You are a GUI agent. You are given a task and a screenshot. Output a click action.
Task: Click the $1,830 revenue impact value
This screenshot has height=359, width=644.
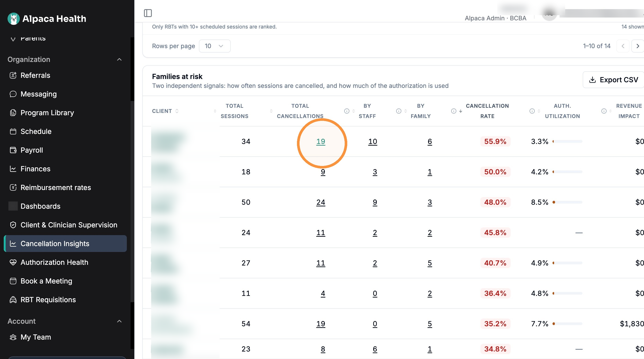(x=632, y=324)
